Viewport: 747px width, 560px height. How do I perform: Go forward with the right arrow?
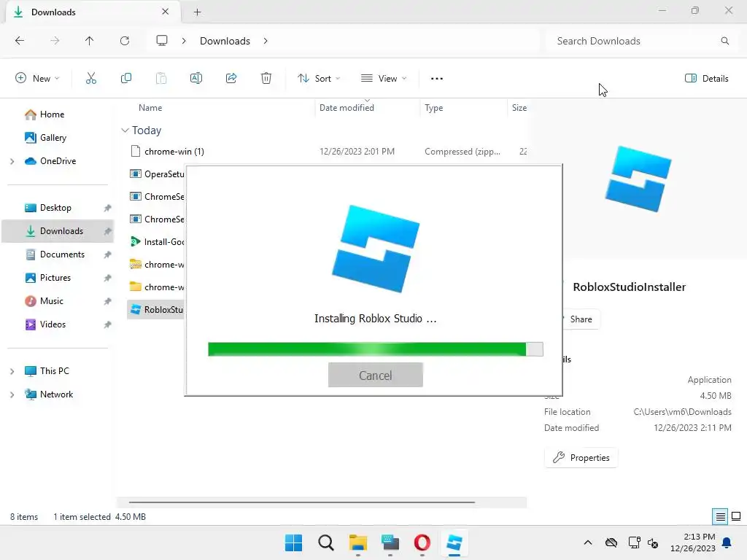pyautogui.click(x=55, y=41)
